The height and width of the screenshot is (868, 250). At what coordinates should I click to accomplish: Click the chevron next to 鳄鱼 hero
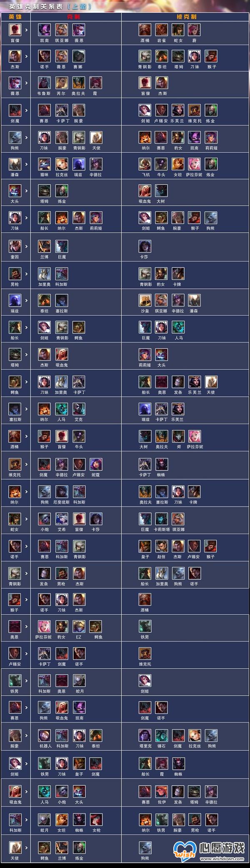click(26, 382)
